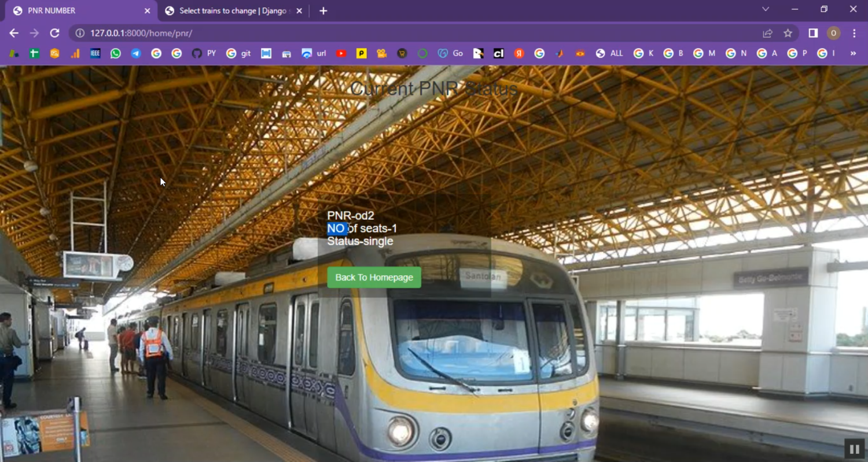
Task: Open the WhatsApp bookmark
Action: [116, 53]
